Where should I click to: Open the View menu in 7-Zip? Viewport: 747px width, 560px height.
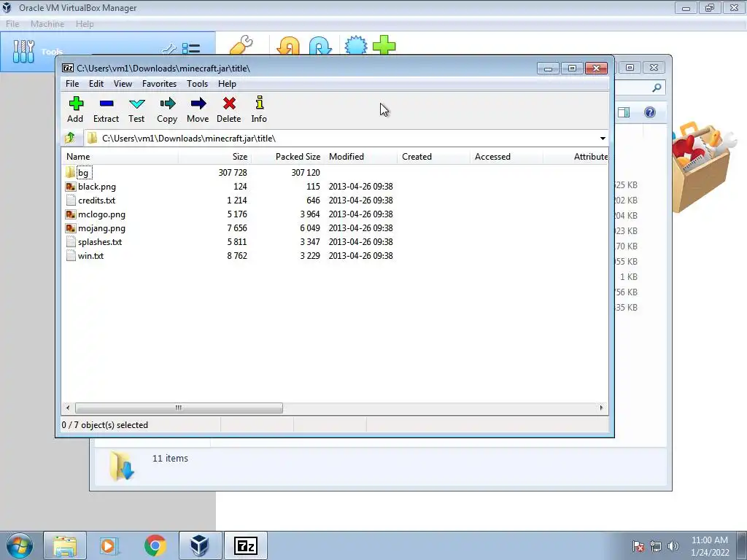(123, 84)
